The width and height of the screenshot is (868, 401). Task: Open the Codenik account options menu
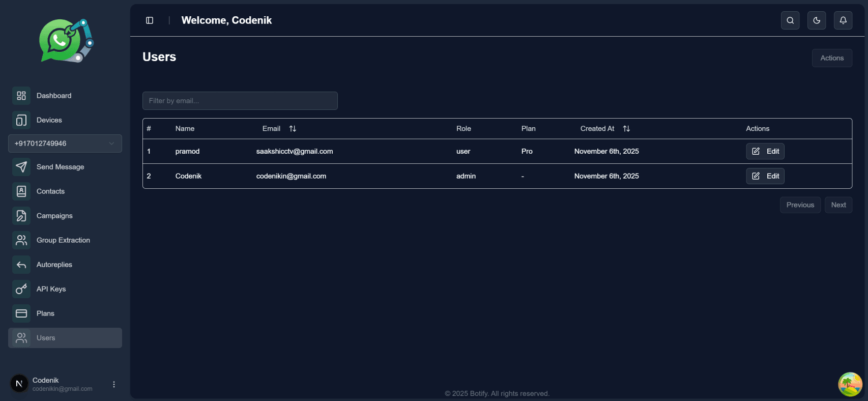point(114,384)
